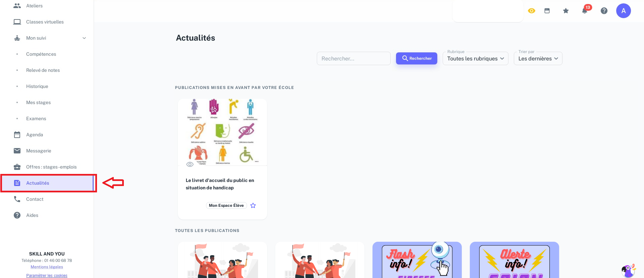Toggle the yellow eye visibility icon in header
Viewport: 644px width, 278px height.
[x=532, y=11]
